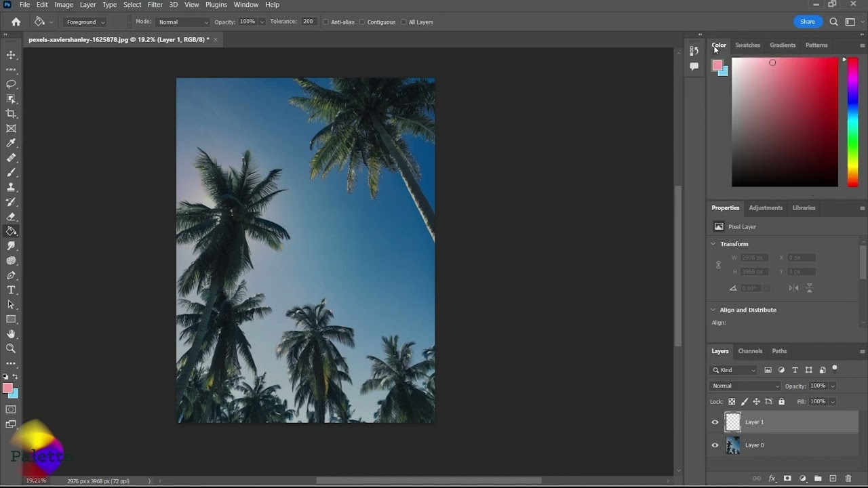Add a layer mask

click(787, 479)
